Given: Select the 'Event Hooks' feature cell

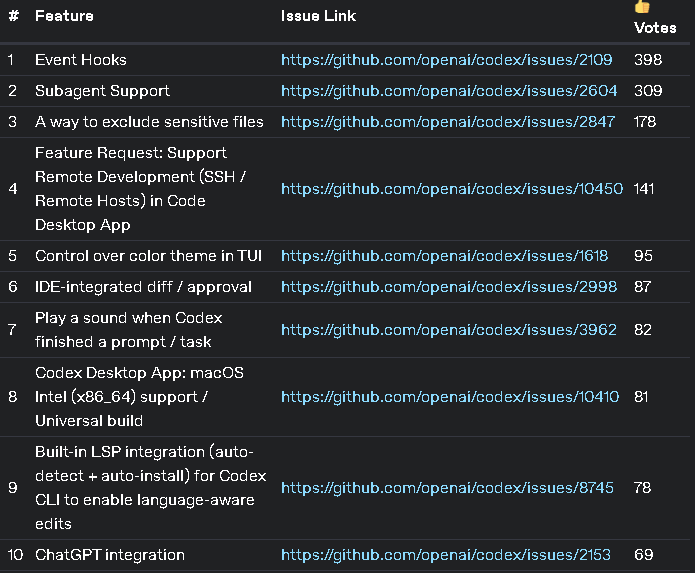Looking at the screenshot, I should (81, 60).
